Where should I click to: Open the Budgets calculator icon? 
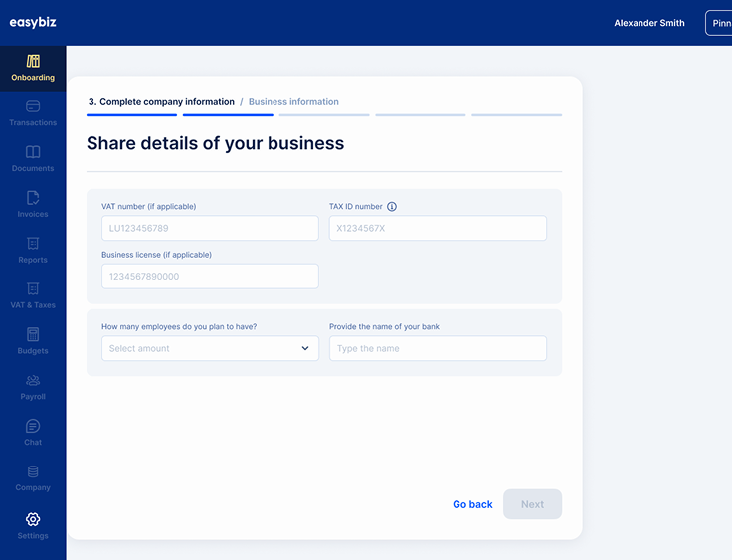click(x=33, y=335)
